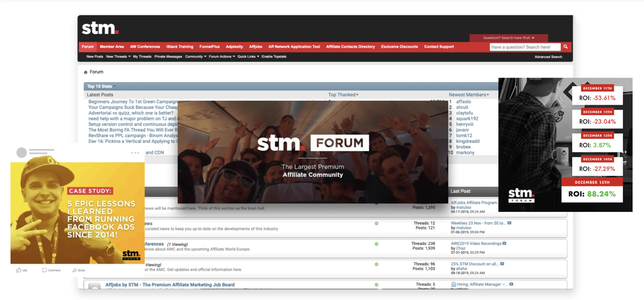This screenshot has height=300, width=644.
Task: Open 'Weeklies 23.Nov - from $0 to...' post
Action: 478,223
